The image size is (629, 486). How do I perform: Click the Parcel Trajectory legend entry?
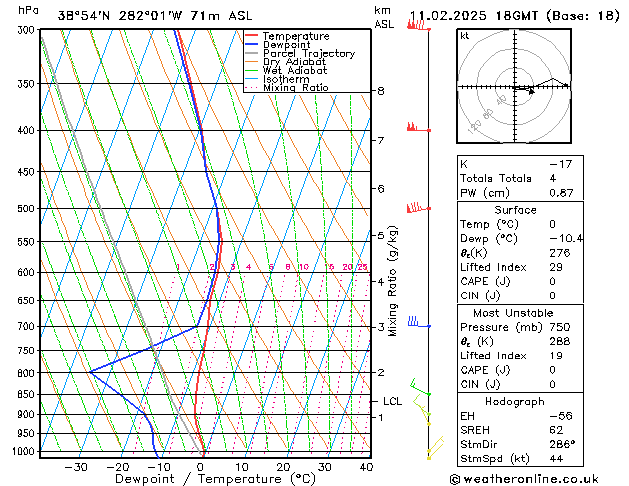pyautogui.click(x=300, y=53)
